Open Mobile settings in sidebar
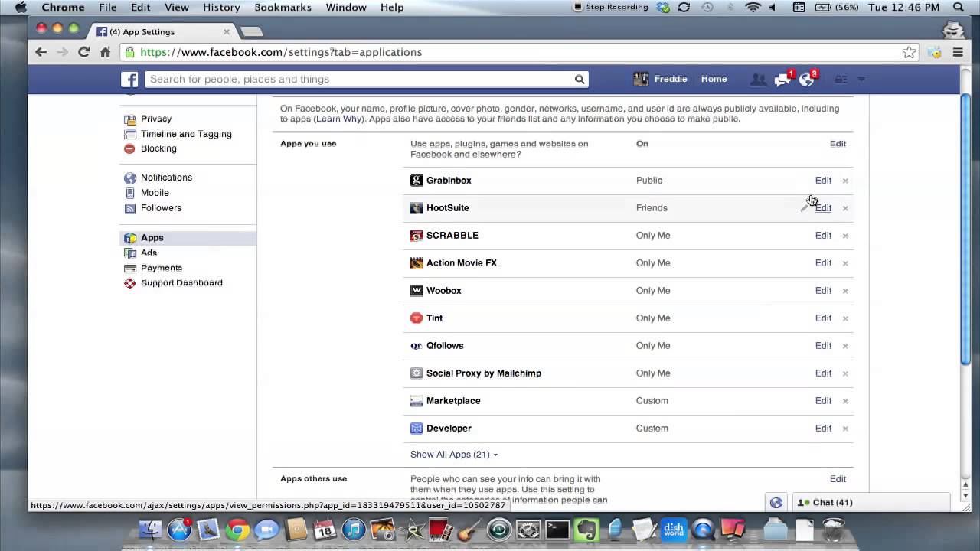The width and height of the screenshot is (980, 551). [x=155, y=193]
